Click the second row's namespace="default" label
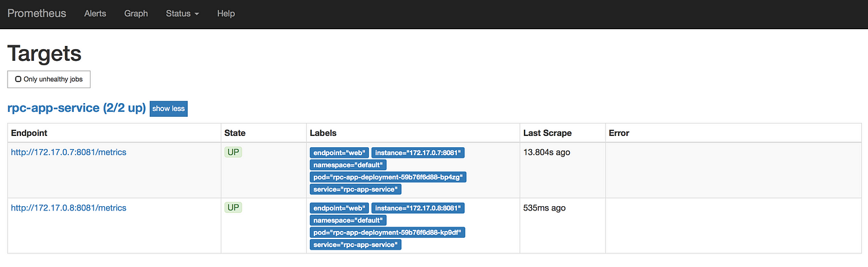Image resolution: width=868 pixels, height=267 pixels. (348, 220)
